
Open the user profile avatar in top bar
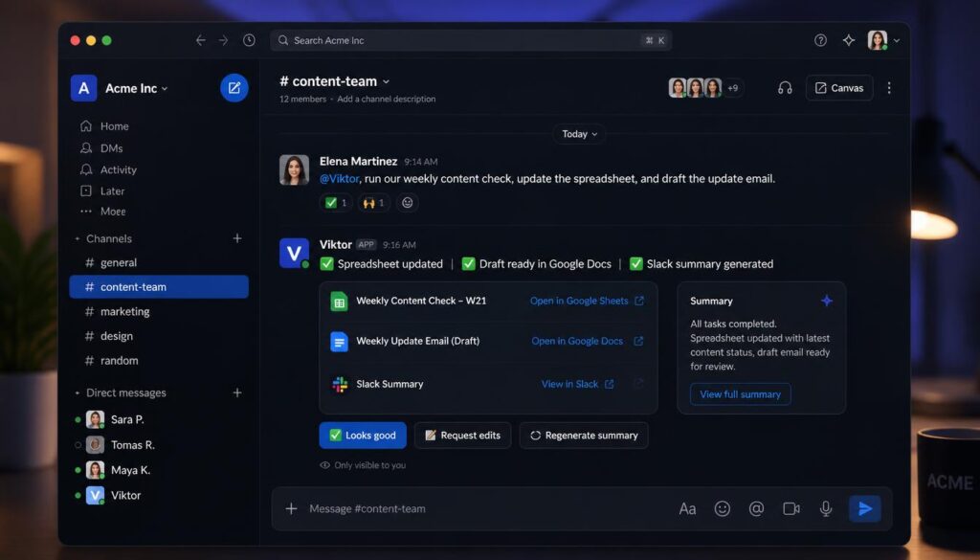pyautogui.click(x=878, y=40)
